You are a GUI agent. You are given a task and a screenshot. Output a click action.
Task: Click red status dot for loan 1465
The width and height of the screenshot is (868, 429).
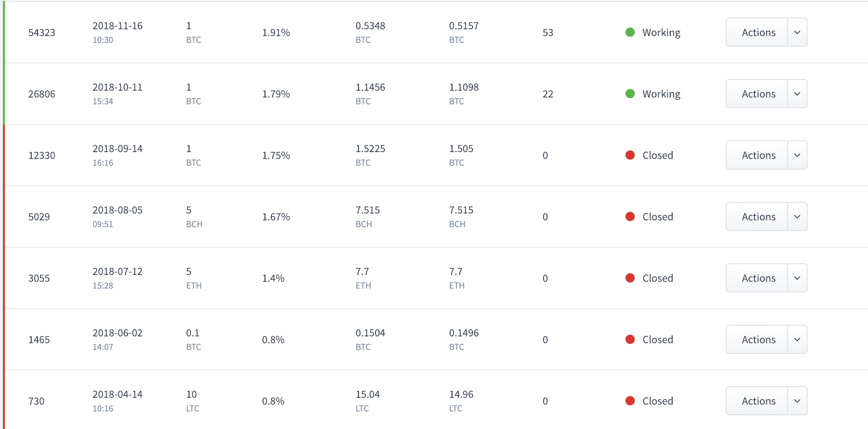click(630, 339)
